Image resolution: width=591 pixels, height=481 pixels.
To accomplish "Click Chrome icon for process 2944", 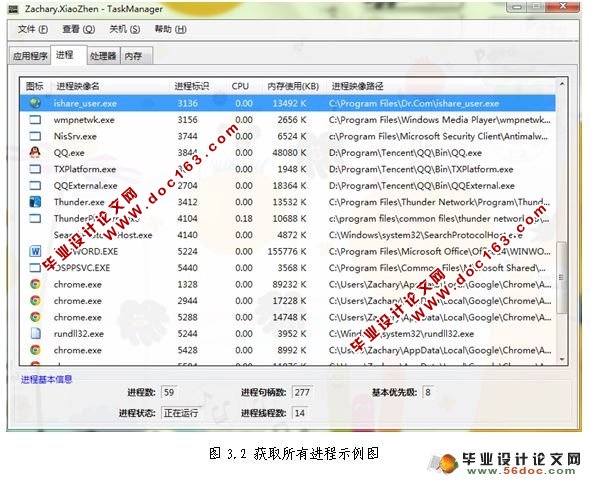I will [x=35, y=300].
